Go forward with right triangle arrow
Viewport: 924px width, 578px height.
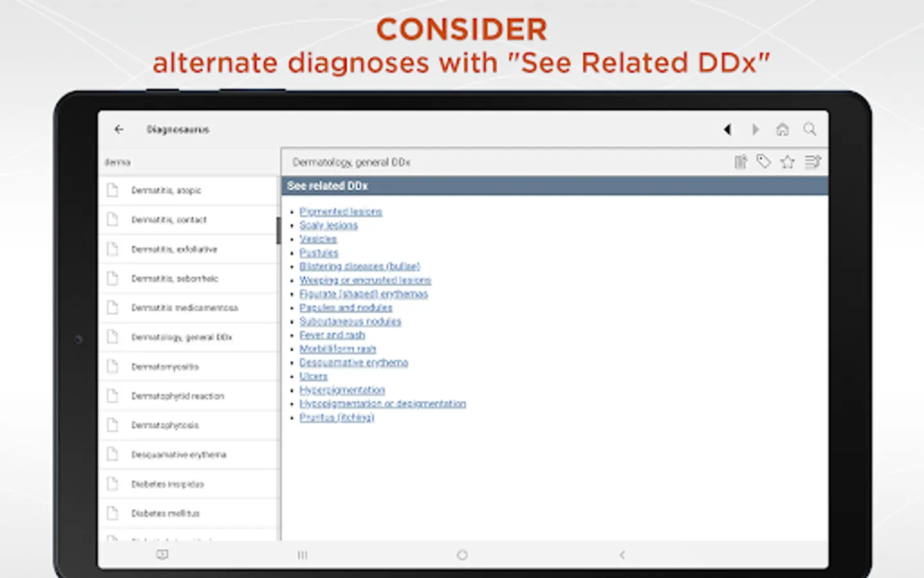[x=755, y=130]
